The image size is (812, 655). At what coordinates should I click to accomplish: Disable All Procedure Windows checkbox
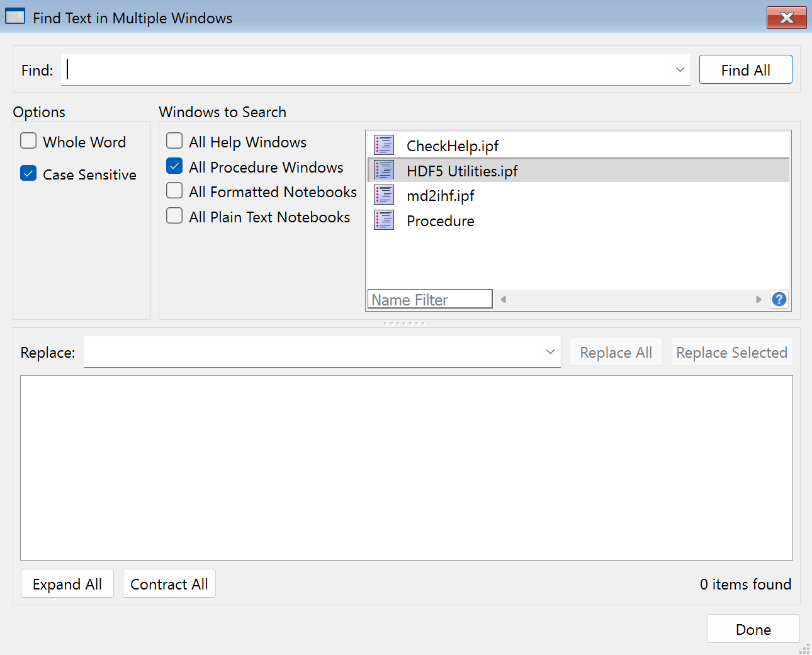(x=174, y=166)
